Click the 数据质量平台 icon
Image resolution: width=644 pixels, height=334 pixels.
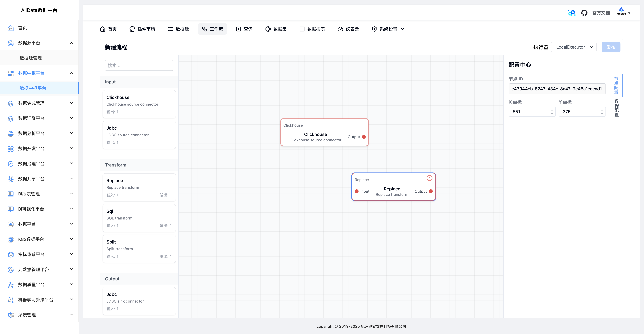(10, 285)
